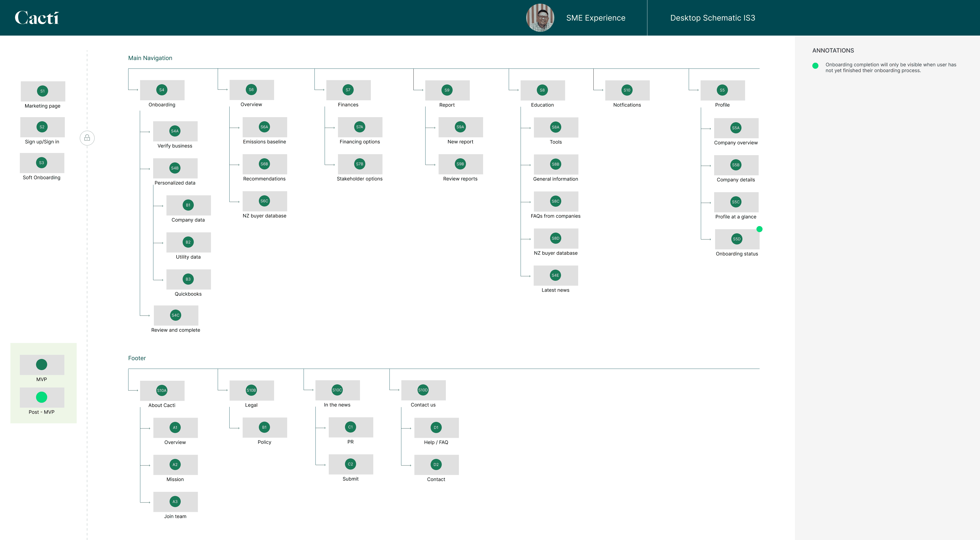
Task: Click the S9 Report node badge
Action: (x=447, y=90)
